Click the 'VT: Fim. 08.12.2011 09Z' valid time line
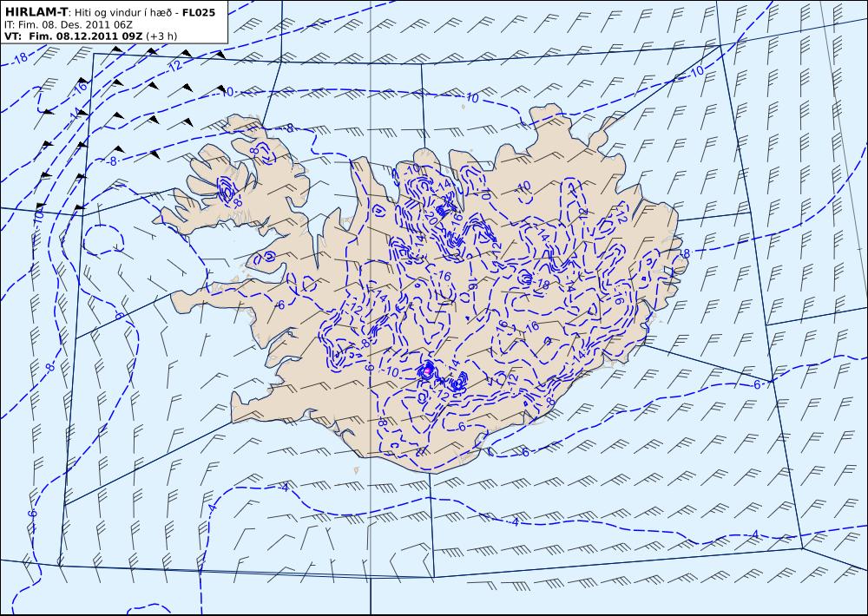 73,36
